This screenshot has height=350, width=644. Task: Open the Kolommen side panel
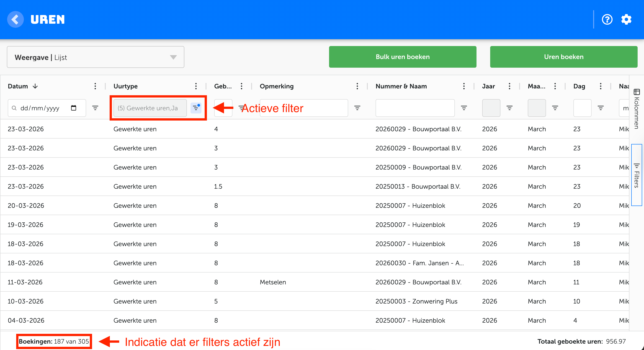[636, 108]
